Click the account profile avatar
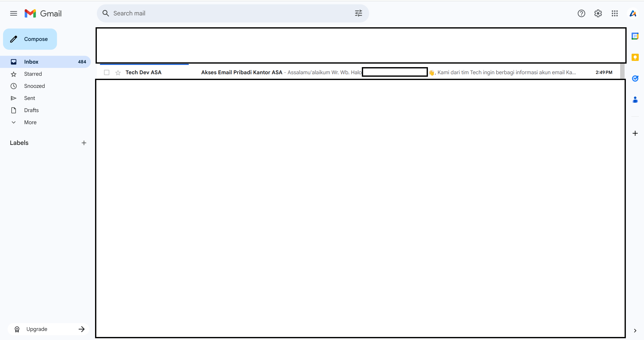 [x=633, y=13]
